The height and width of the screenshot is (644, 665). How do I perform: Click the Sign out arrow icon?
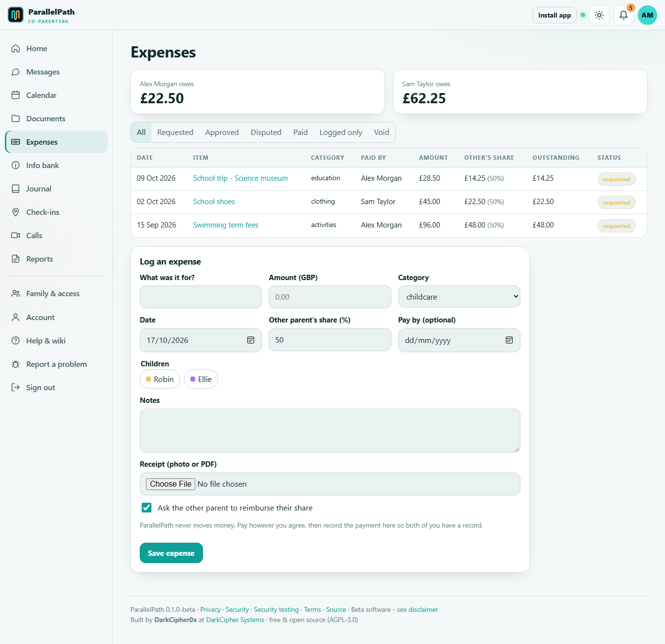click(16, 387)
